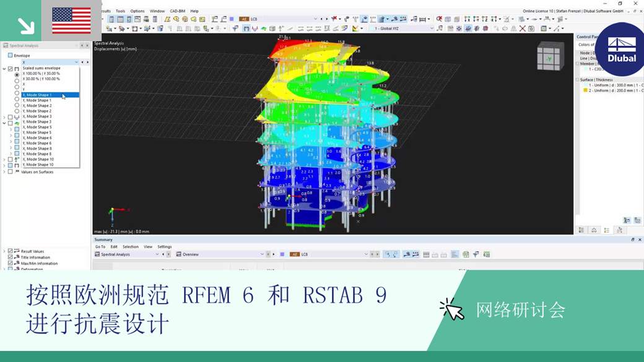
Task: Open the Edit menu in Summary
Action: [114, 247]
